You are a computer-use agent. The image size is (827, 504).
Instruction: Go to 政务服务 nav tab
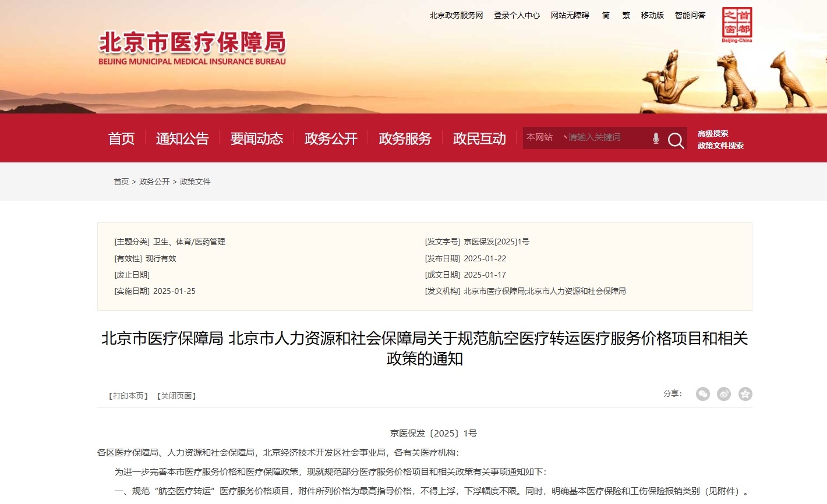(x=405, y=139)
